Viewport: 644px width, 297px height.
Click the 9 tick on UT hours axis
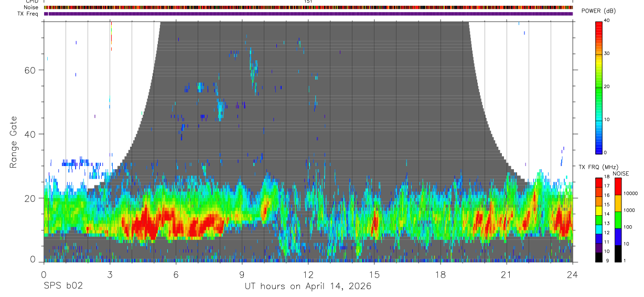coord(242,274)
